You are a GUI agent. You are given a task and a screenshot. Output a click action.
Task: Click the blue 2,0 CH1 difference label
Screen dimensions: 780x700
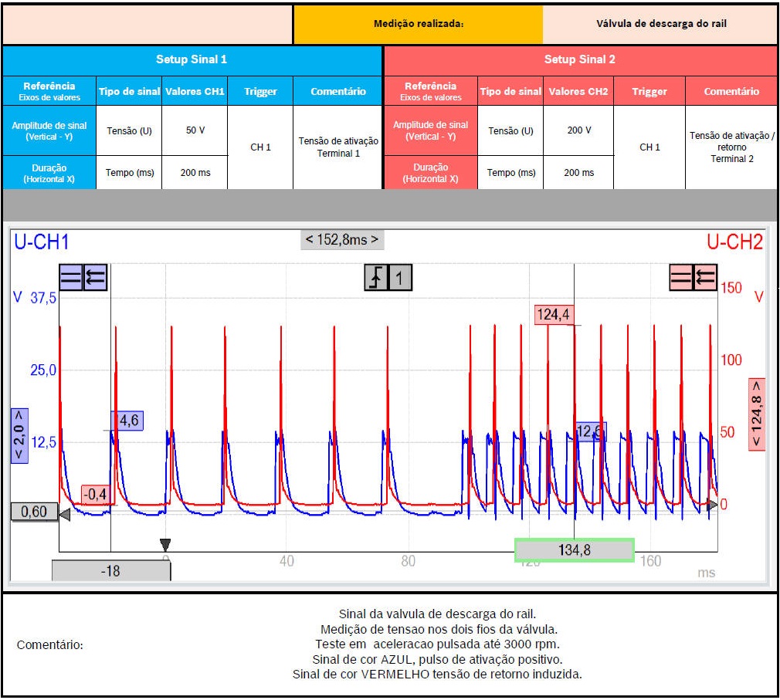coord(19,435)
